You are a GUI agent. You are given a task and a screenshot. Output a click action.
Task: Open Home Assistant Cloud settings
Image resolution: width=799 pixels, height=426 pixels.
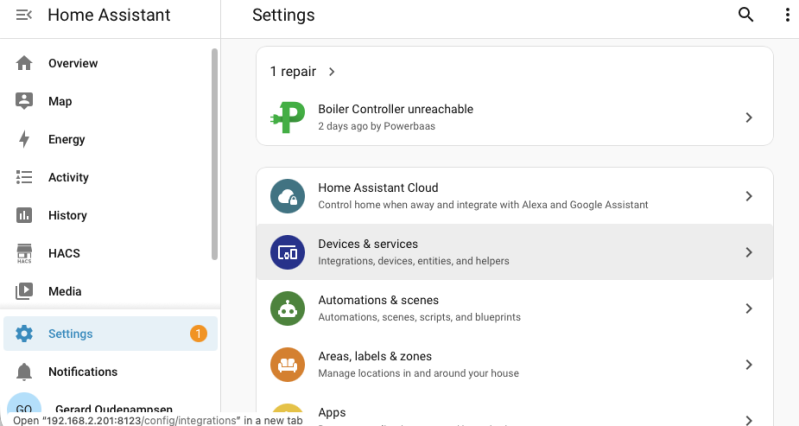[x=515, y=196]
